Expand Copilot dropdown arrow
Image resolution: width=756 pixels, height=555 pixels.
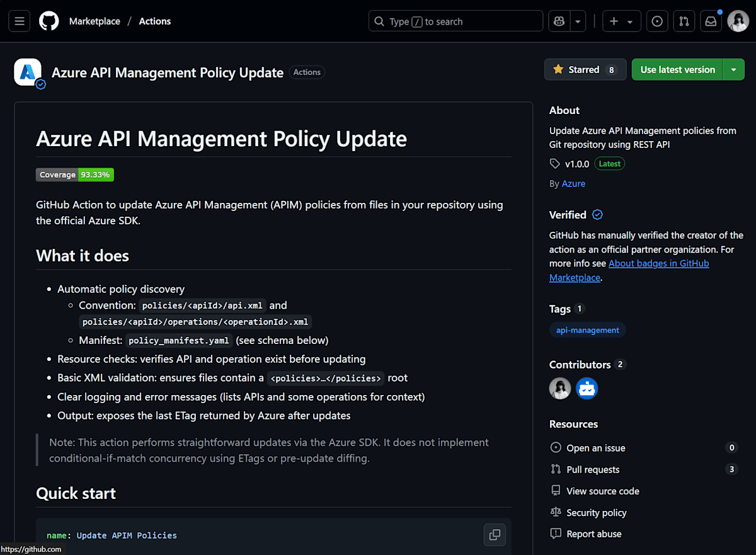tap(578, 21)
